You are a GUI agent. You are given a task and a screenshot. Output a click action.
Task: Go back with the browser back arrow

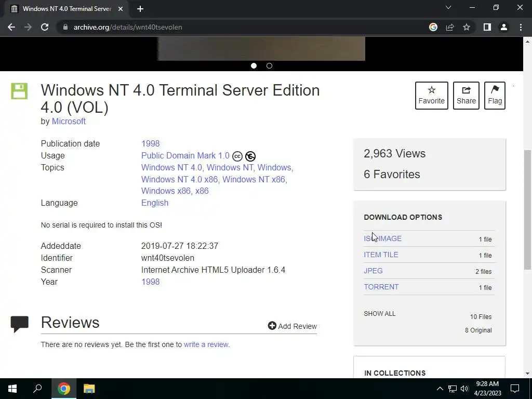point(11,27)
